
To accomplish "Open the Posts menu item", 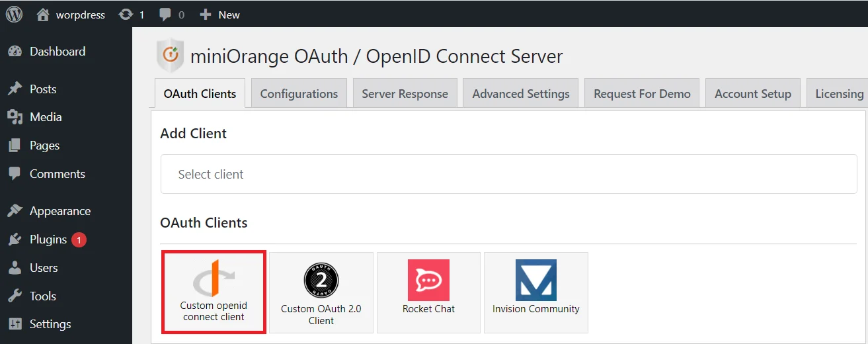I will tap(43, 89).
